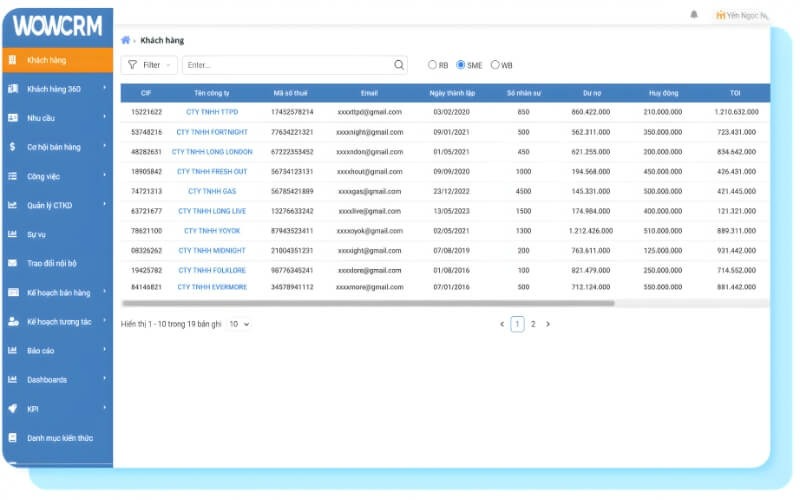This screenshot has width=800, height=500.
Task: Select the WB radio button
Action: 495,65
